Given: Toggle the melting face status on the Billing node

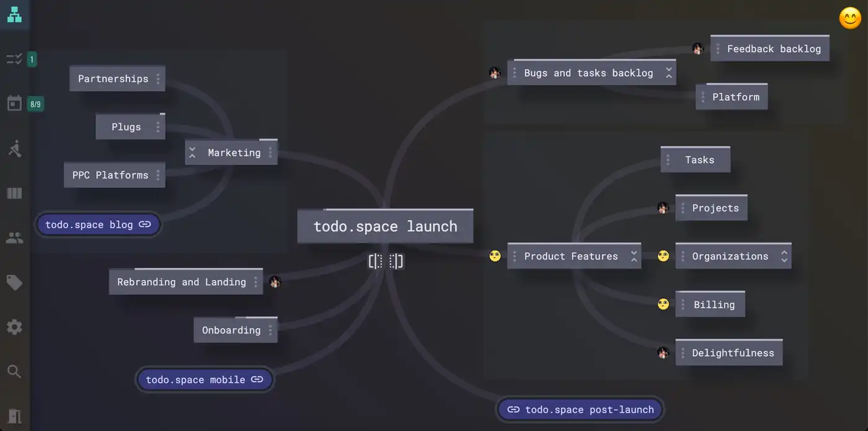Looking at the screenshot, I should tap(663, 304).
